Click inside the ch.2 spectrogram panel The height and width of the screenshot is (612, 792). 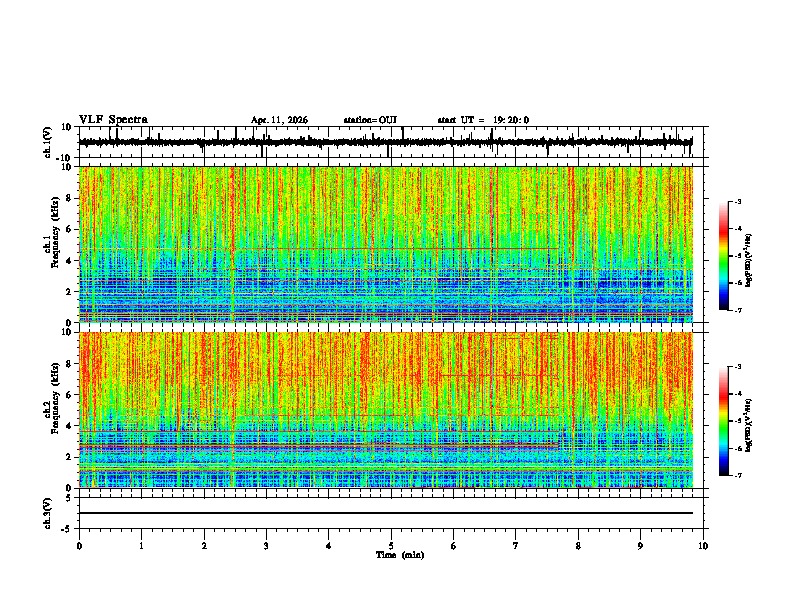(x=386, y=410)
